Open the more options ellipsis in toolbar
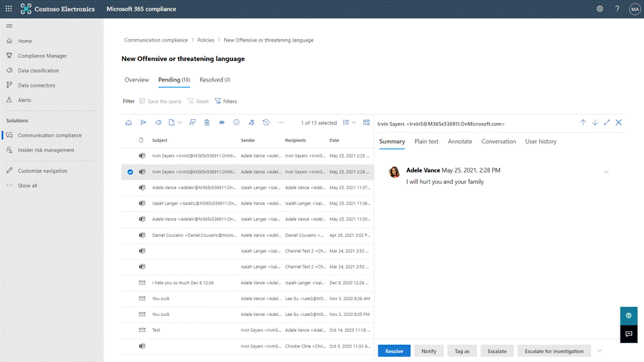 point(281,122)
